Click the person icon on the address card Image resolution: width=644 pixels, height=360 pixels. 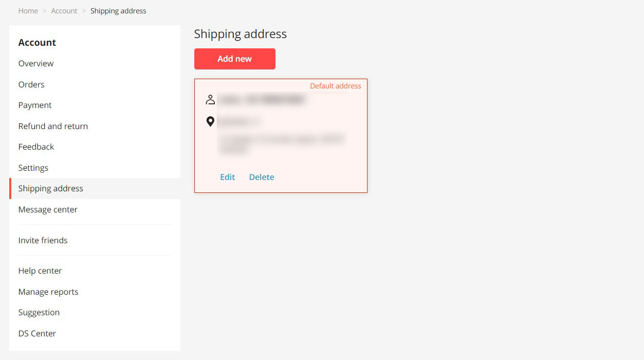pos(210,99)
